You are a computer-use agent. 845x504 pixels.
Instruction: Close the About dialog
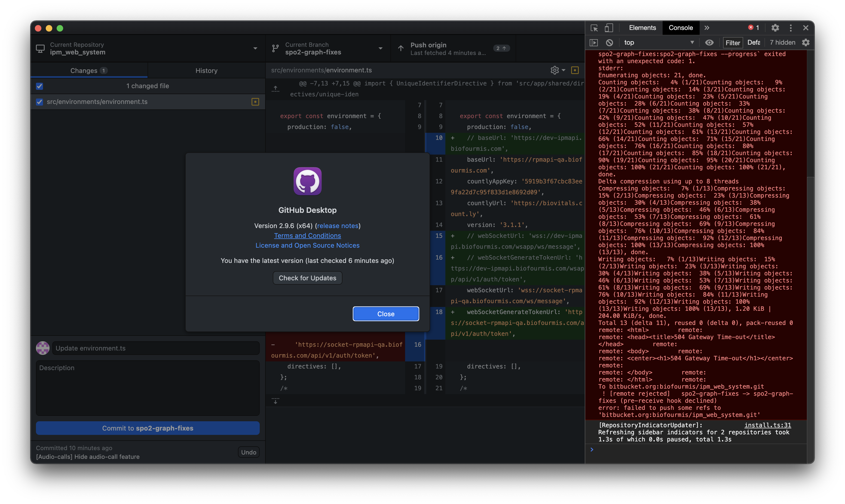click(x=386, y=314)
